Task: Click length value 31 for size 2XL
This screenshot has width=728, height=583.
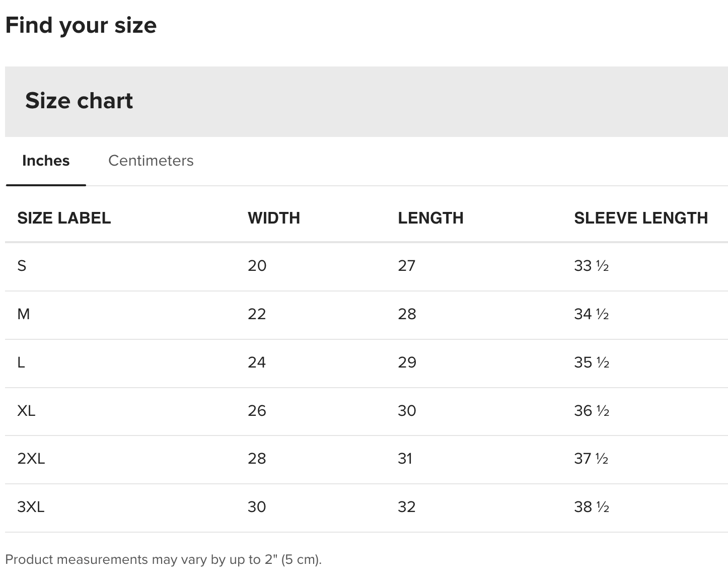Action: point(405,459)
